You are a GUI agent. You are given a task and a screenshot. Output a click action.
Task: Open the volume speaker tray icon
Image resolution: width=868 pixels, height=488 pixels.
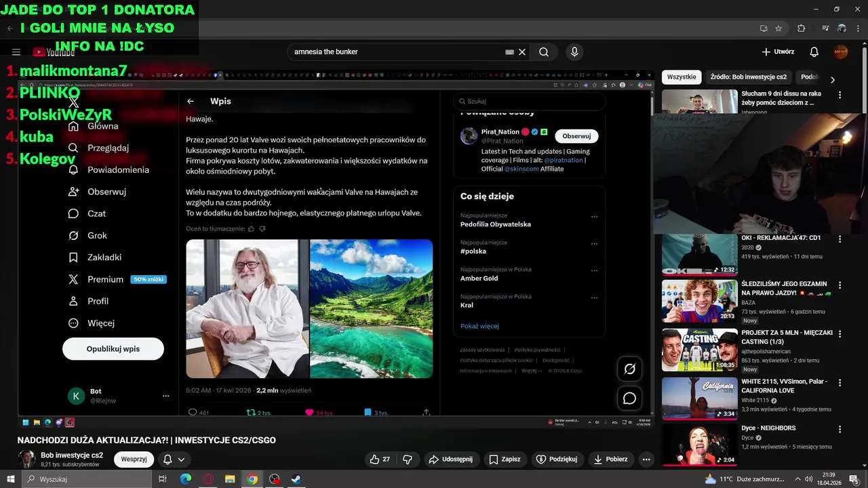click(x=808, y=479)
